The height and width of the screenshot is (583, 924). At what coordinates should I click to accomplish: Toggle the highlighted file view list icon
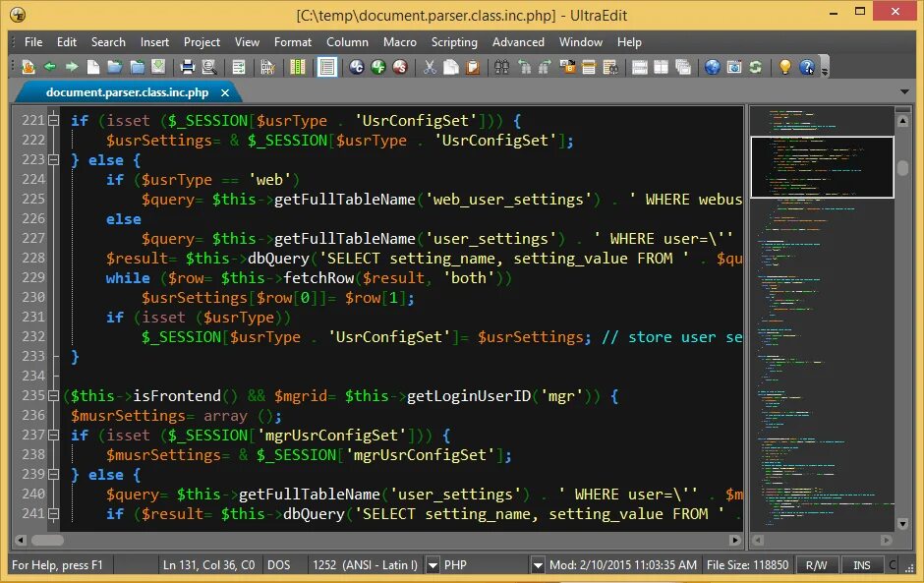point(327,67)
